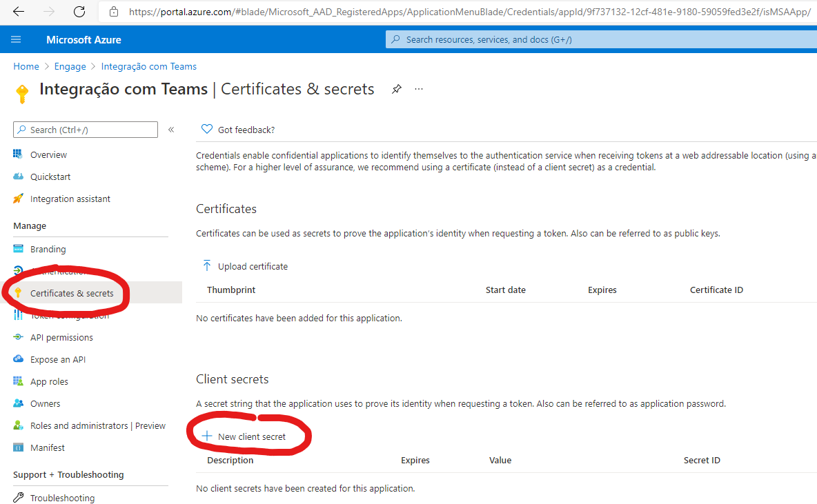817x504 pixels.
Task: Click the browser address bar URL
Action: (469, 12)
